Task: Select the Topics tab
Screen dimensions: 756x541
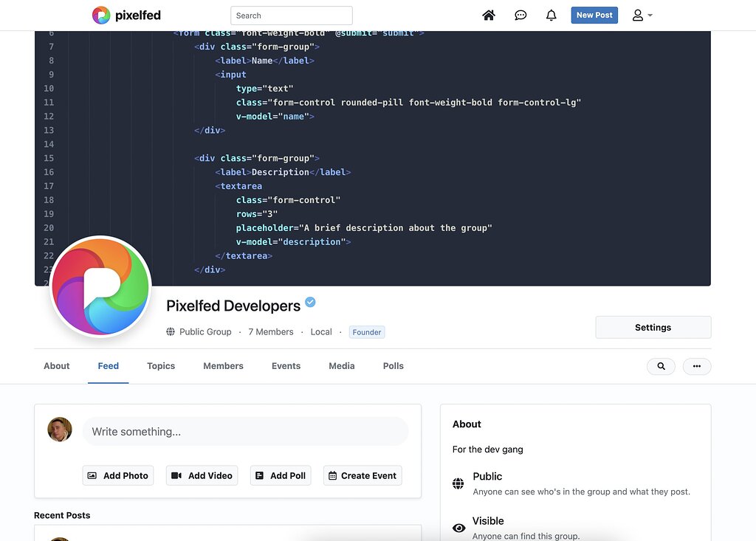Action: coord(161,366)
